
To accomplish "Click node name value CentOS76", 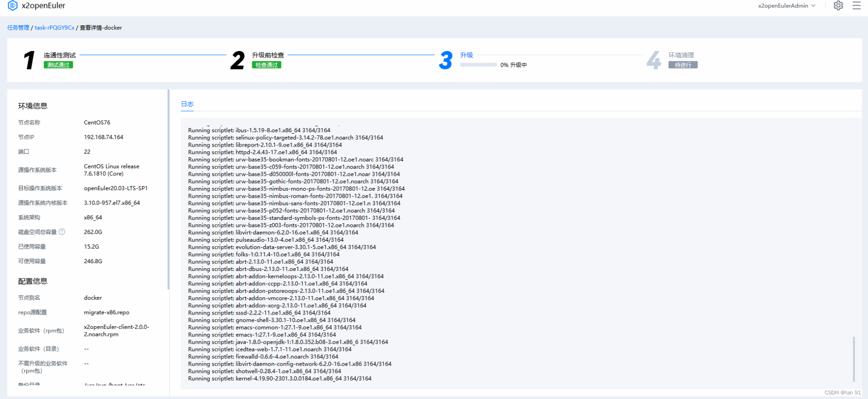I will 97,122.
